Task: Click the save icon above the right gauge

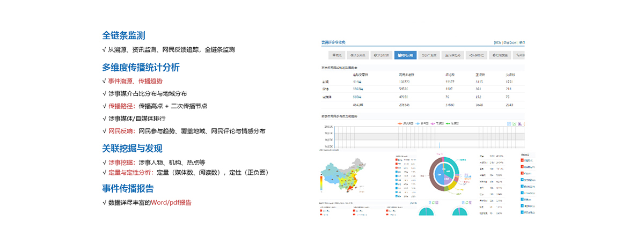Action: [x=471, y=202]
